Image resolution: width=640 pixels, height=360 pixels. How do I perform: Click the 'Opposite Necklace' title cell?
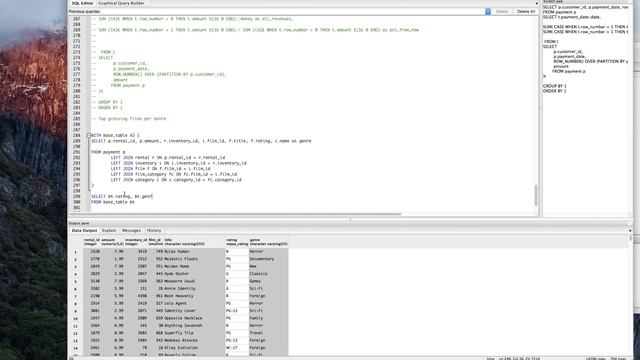[194, 318]
